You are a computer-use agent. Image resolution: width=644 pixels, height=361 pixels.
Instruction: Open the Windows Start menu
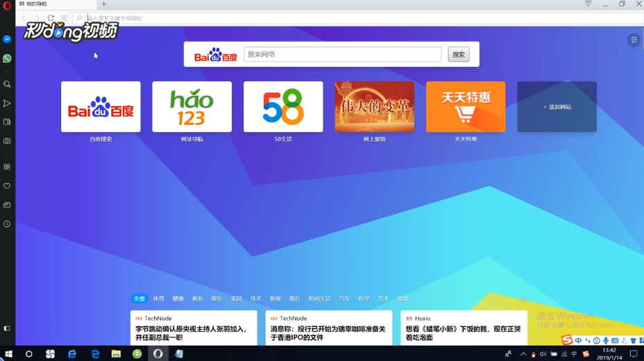[x=8, y=353]
